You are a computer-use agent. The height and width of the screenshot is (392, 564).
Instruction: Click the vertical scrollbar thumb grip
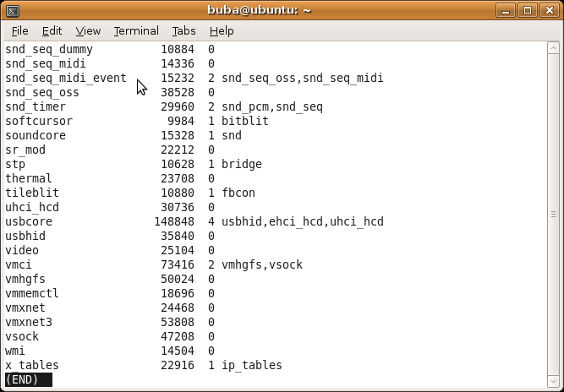click(553, 215)
